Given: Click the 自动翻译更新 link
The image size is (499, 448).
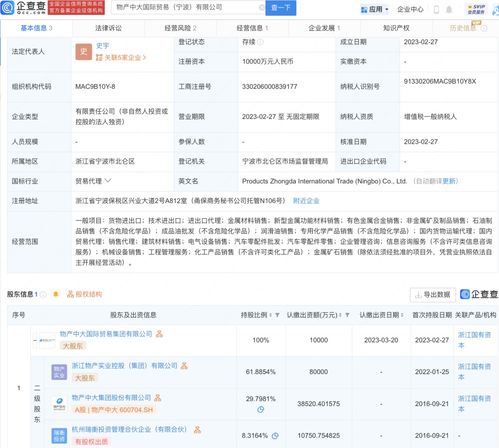Looking at the screenshot, I should tap(436, 181).
